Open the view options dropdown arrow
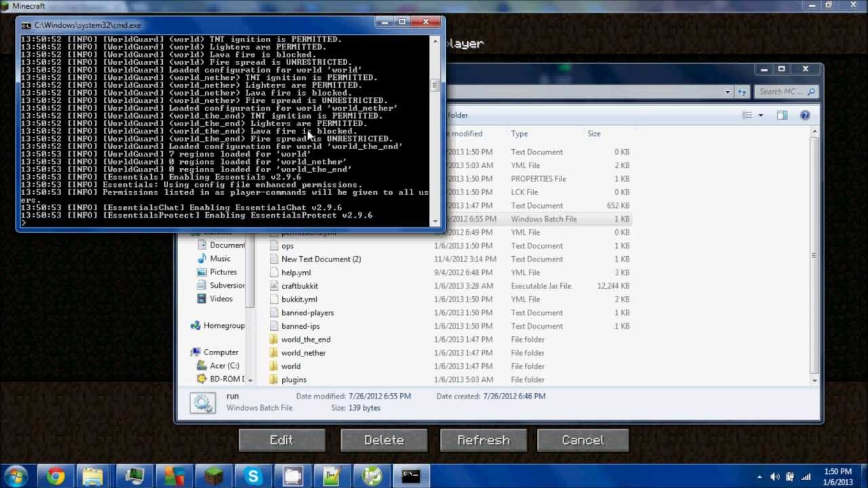 (760, 115)
